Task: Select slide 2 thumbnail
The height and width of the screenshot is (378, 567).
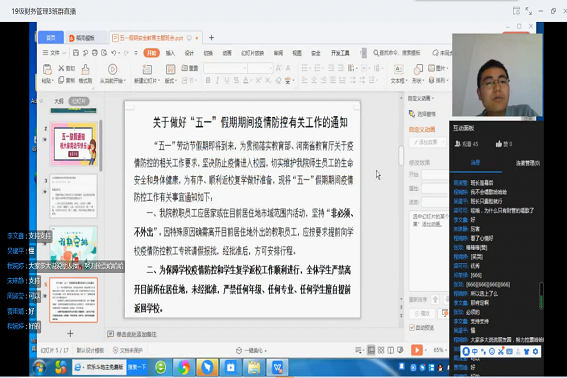Action: [x=74, y=144]
